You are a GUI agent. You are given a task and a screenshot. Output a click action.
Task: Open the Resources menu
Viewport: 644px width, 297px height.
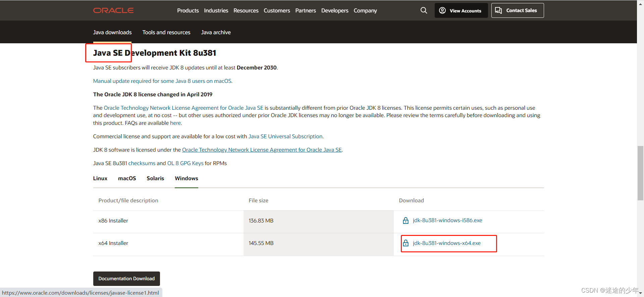tap(246, 10)
